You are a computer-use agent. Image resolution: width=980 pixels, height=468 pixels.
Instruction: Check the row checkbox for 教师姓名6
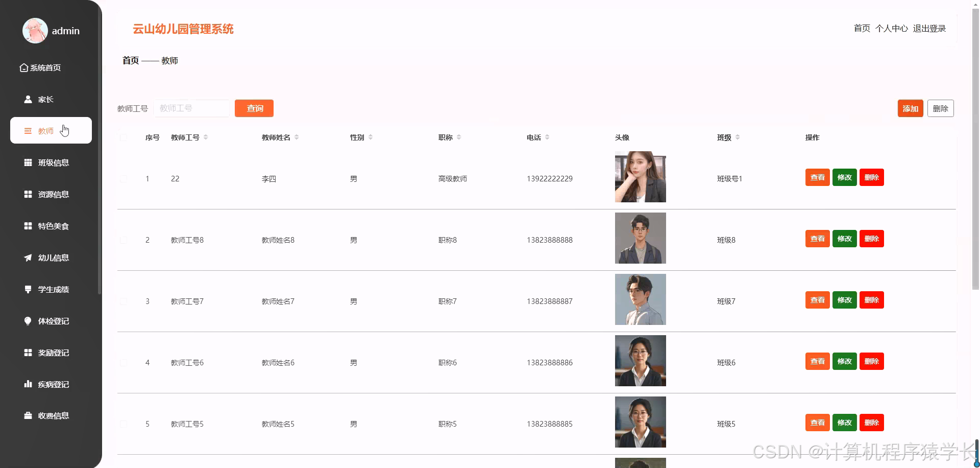124,362
